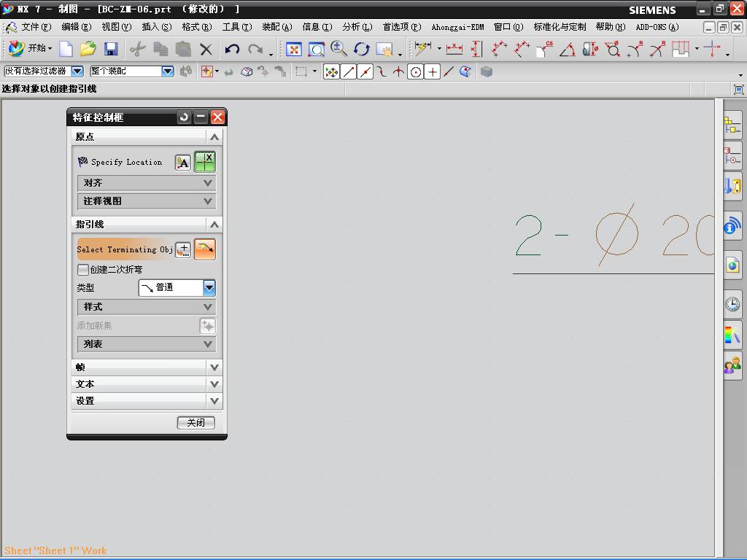Open the 文件(F) menu

pos(36,27)
